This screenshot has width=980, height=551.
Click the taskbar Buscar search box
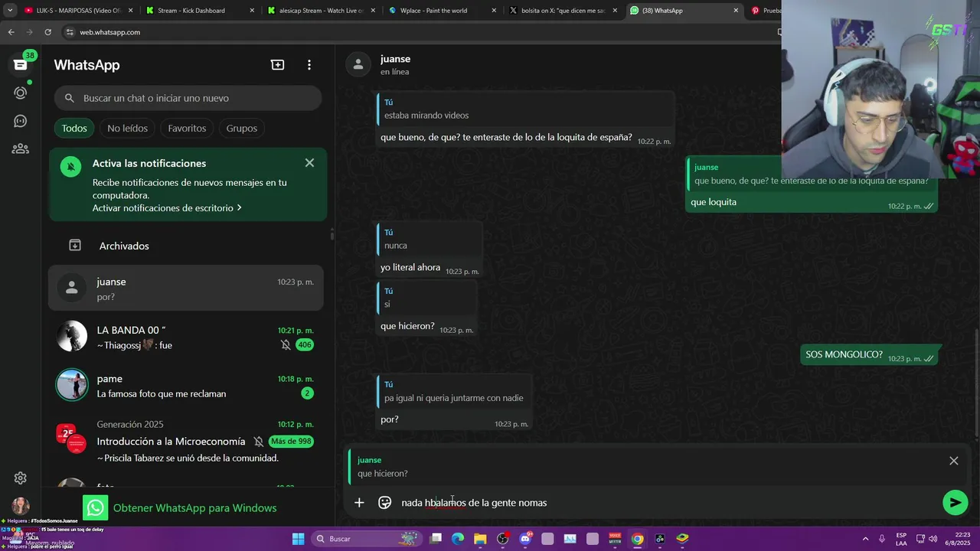(367, 539)
